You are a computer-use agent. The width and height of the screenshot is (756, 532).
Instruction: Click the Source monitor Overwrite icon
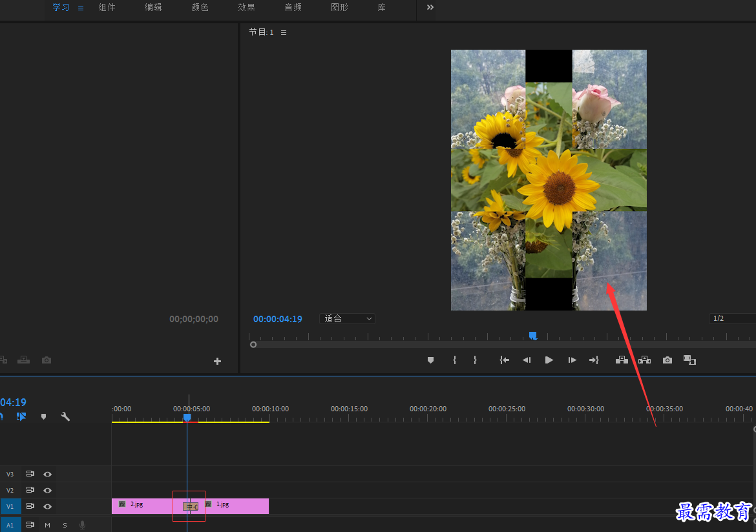click(x=24, y=360)
